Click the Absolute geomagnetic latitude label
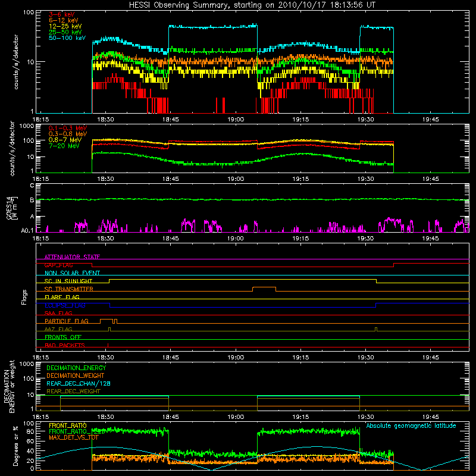476x476 pixels. pos(411,425)
